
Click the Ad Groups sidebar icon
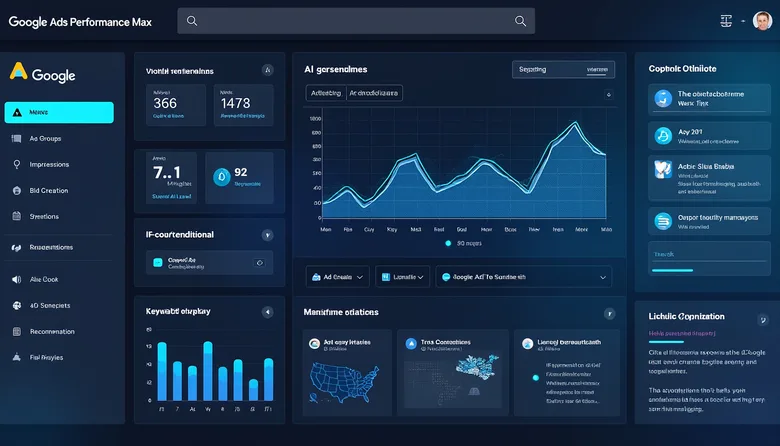point(16,139)
